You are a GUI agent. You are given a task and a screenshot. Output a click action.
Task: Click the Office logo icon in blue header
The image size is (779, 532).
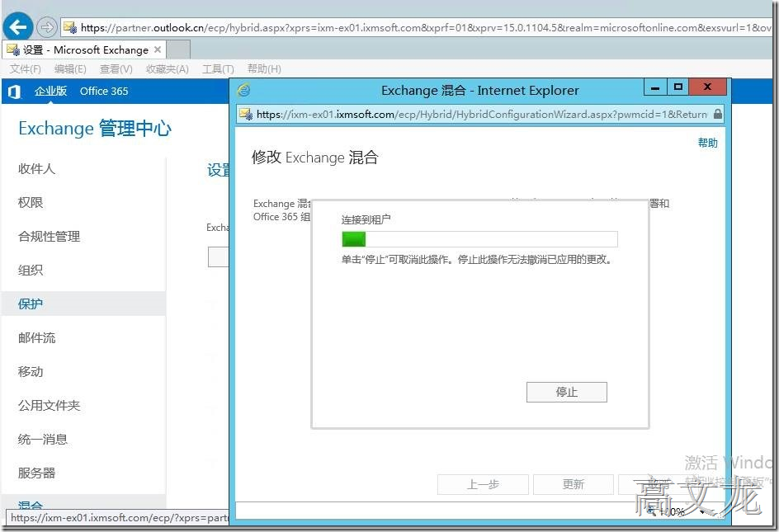pos(14,92)
